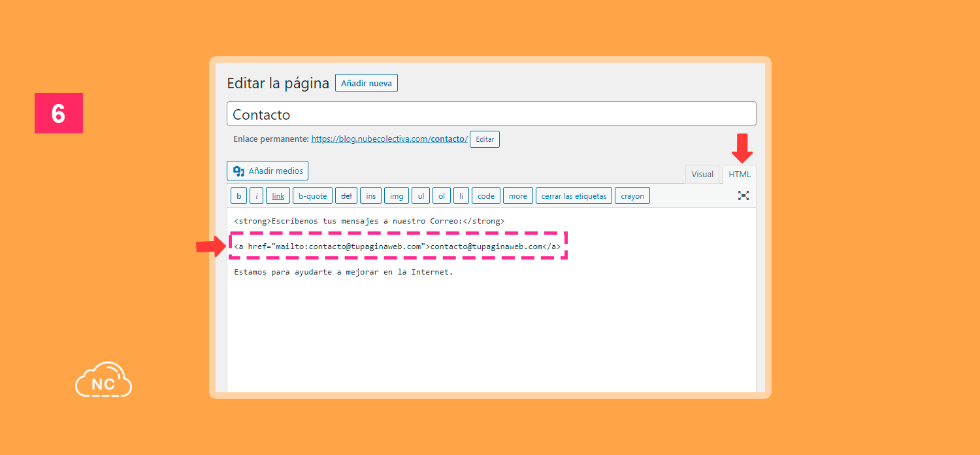
Task: Click the Editar permalink button
Action: (485, 139)
